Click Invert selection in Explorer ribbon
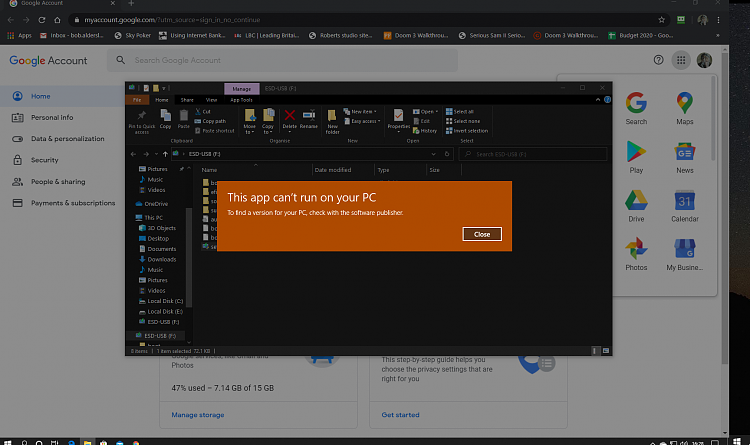Viewport: 750px width, 445px height. (x=467, y=131)
